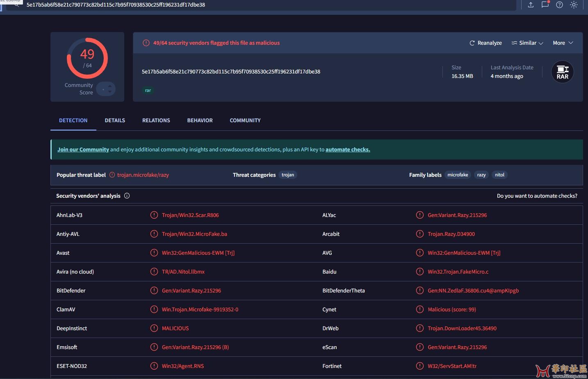Click the file hash text in the summary card
This screenshot has height=379, width=588.
(x=231, y=71)
